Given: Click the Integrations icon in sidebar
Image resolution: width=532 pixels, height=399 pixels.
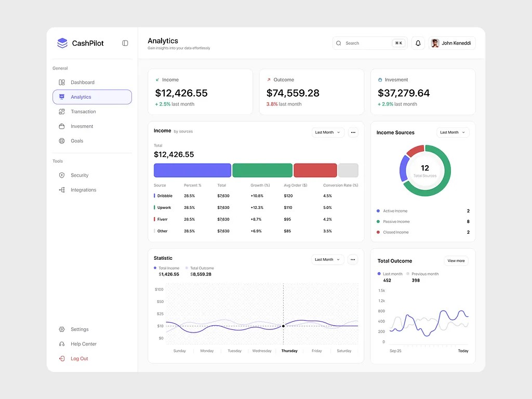Looking at the screenshot, I should click(x=62, y=190).
